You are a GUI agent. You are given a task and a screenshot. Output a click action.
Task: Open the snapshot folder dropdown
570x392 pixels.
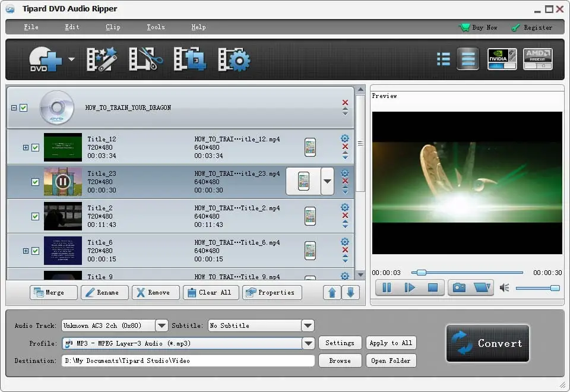482,288
